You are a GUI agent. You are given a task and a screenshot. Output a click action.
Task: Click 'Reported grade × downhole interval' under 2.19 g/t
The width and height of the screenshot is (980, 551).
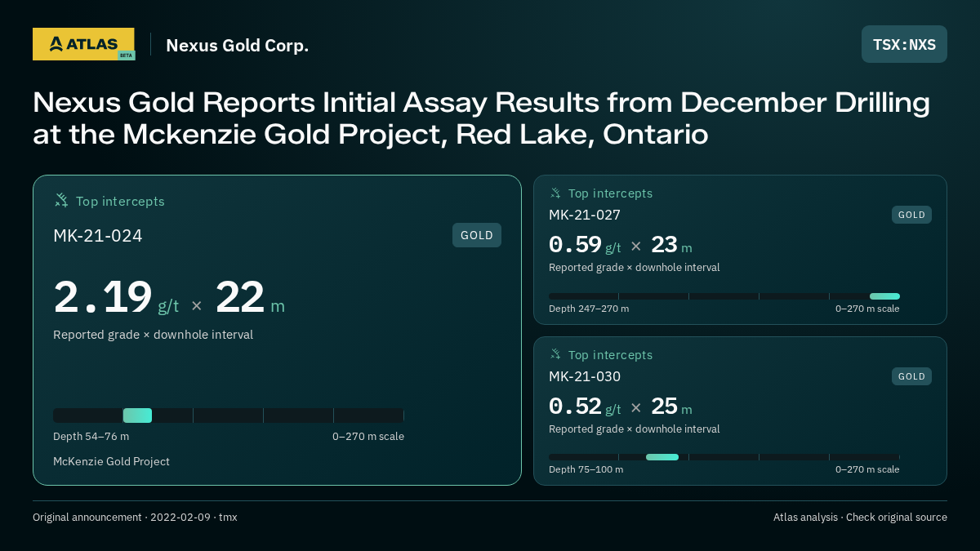153,335
